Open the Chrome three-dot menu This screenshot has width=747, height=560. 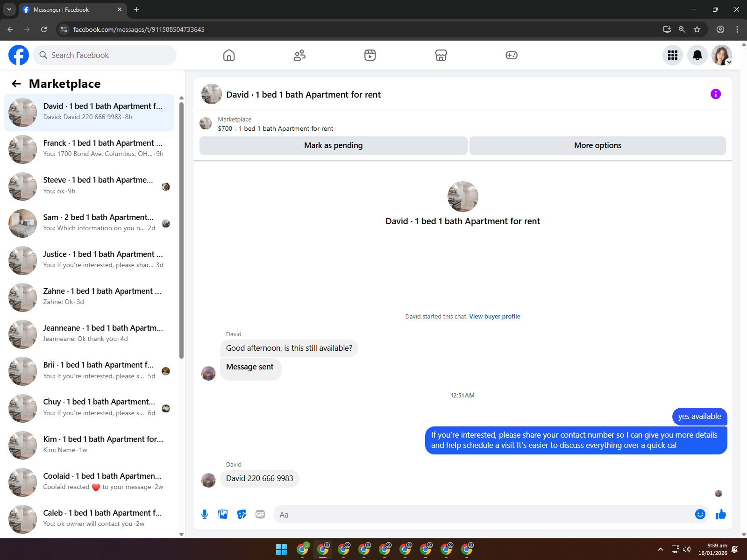point(737,29)
